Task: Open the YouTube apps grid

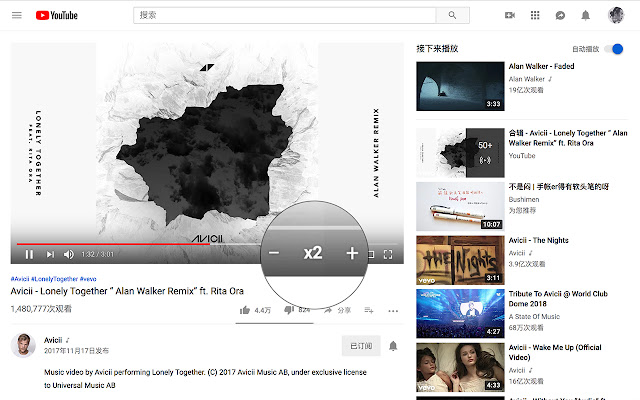Action: coord(535,15)
